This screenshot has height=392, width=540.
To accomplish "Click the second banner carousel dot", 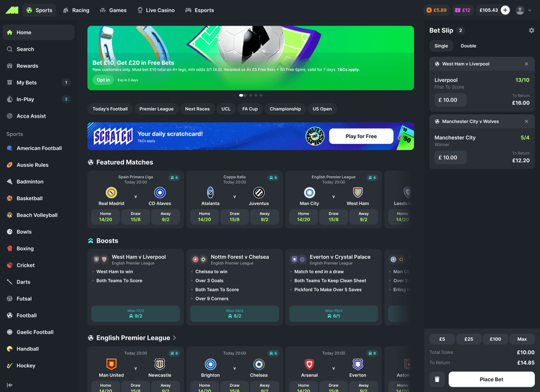I will click(x=250, y=95).
